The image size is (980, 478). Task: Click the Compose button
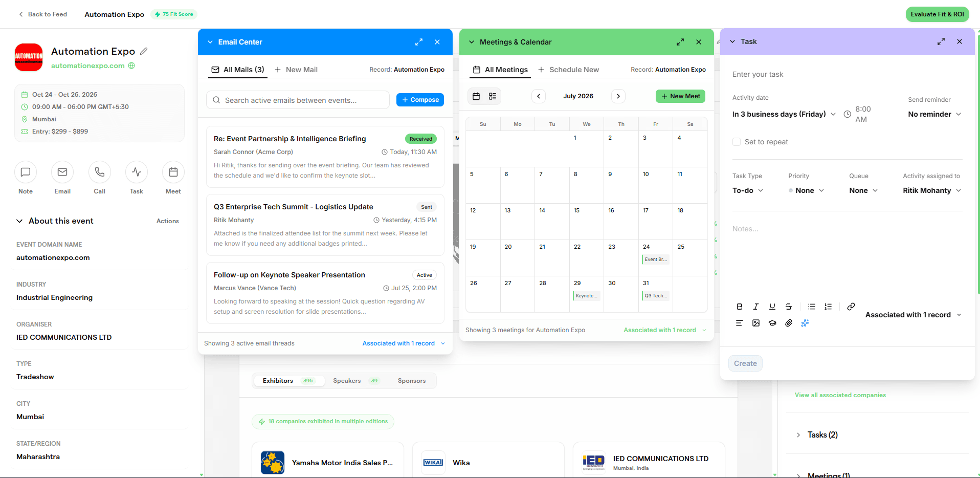pos(420,100)
